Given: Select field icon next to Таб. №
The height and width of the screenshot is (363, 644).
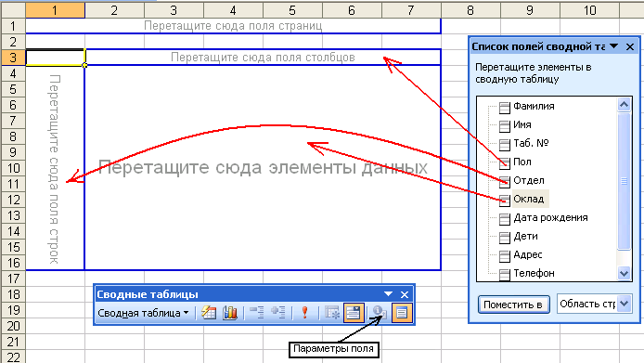Looking at the screenshot, I should point(505,145).
